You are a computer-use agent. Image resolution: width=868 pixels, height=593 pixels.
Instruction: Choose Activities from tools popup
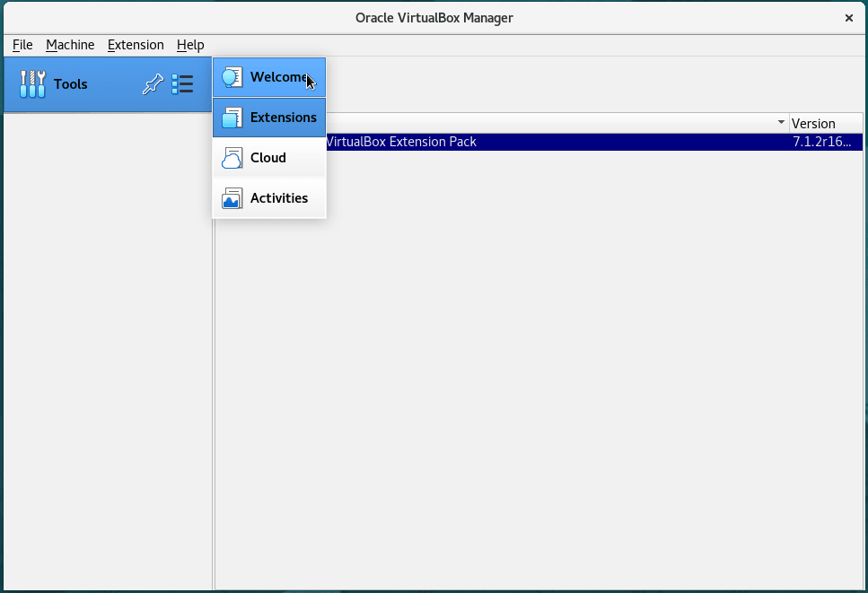point(269,198)
